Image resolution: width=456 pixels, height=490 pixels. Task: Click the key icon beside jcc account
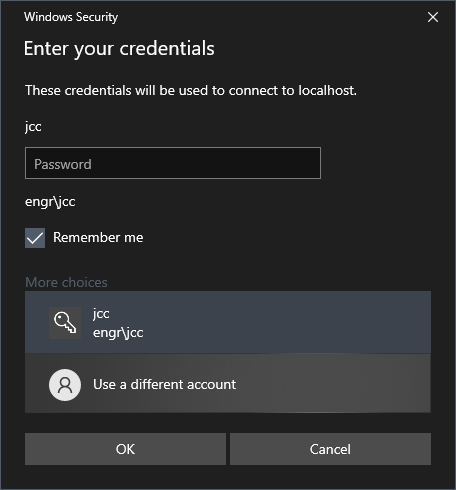(65, 323)
